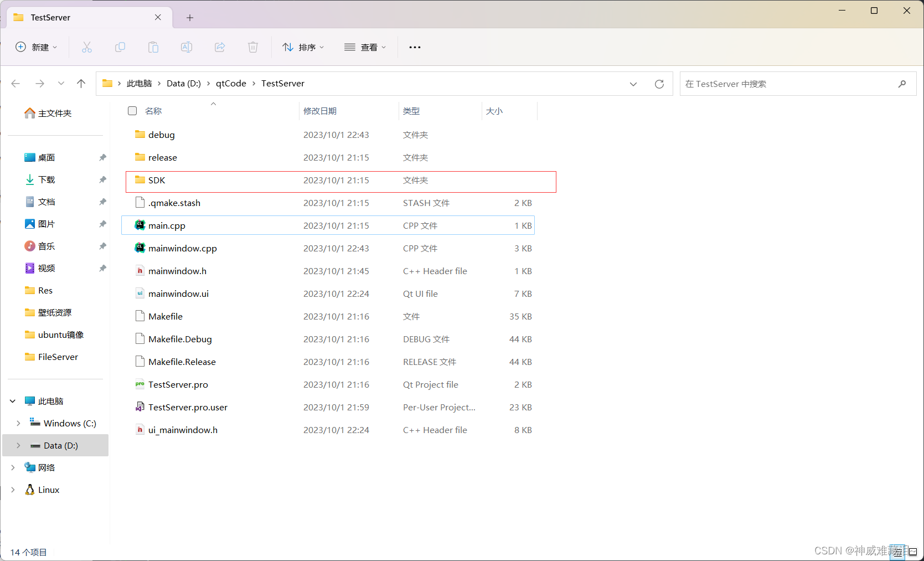
Task: Click Data (D:) in address breadcrumb
Action: [184, 83]
